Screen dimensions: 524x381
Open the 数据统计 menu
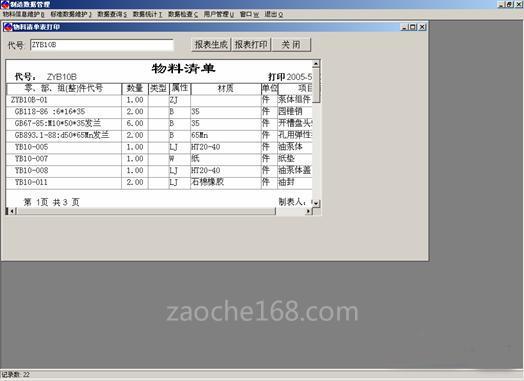pyautogui.click(x=147, y=14)
